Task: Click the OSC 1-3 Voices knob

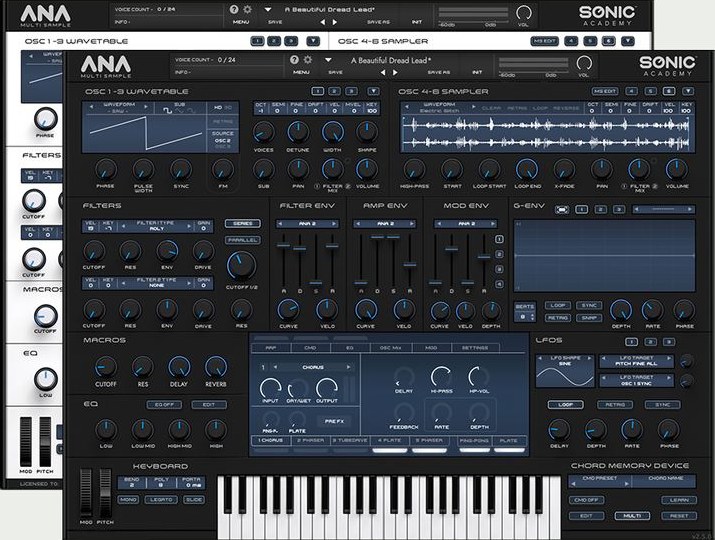Action: [264, 132]
